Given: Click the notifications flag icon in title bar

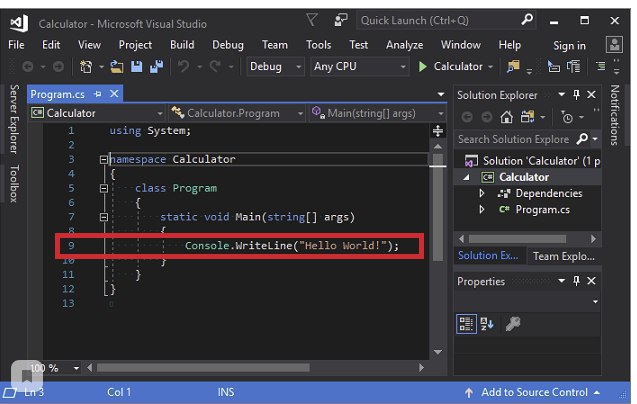Looking at the screenshot, I should pyautogui.click(x=312, y=20).
